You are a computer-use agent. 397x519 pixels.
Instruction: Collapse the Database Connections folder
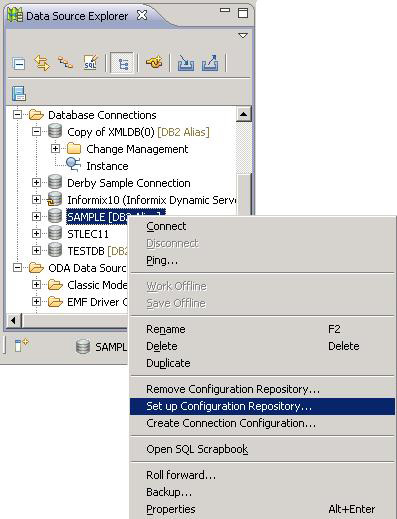17,115
